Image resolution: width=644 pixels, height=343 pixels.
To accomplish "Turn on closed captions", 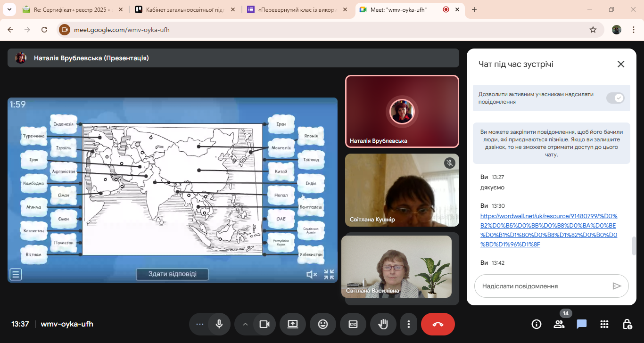I will click(353, 324).
